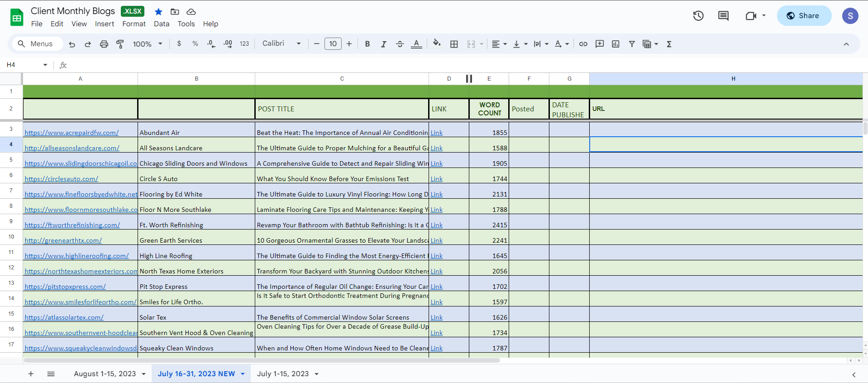Toggle bold formatting
Image resolution: width=868 pixels, height=383 pixels.
coord(367,44)
